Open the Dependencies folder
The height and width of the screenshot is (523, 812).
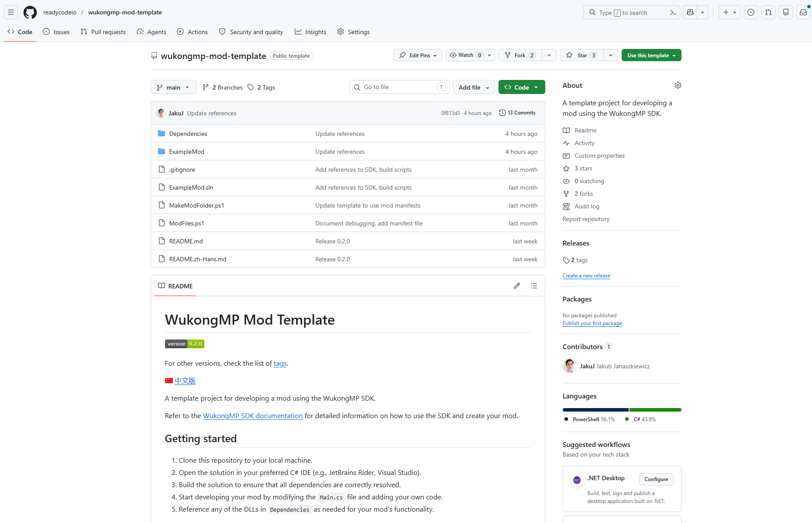[188, 134]
